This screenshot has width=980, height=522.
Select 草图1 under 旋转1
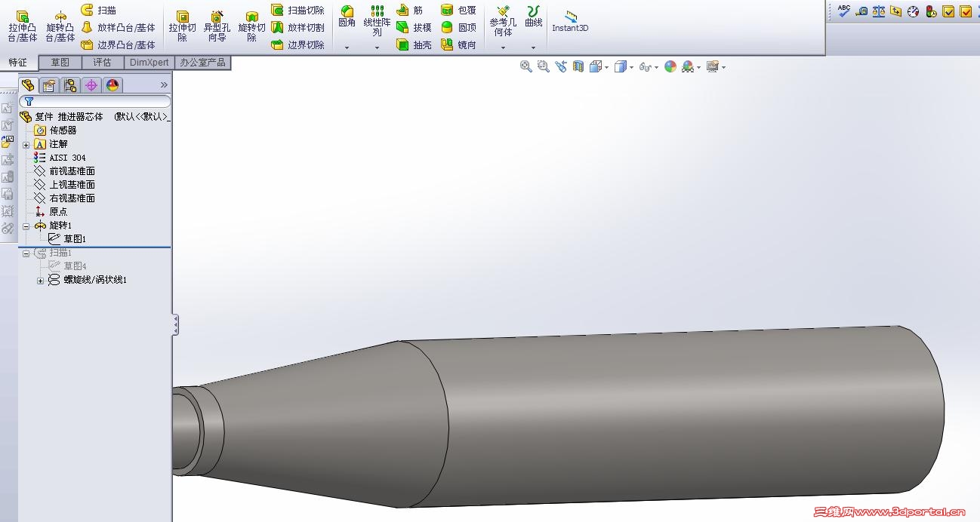67,239
